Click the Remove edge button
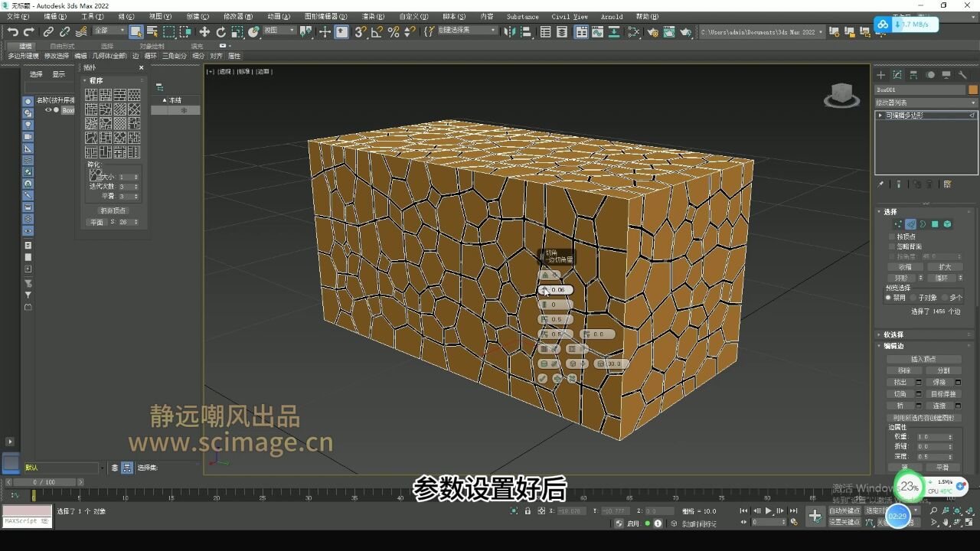The width and height of the screenshot is (980, 551). pyautogui.click(x=904, y=370)
